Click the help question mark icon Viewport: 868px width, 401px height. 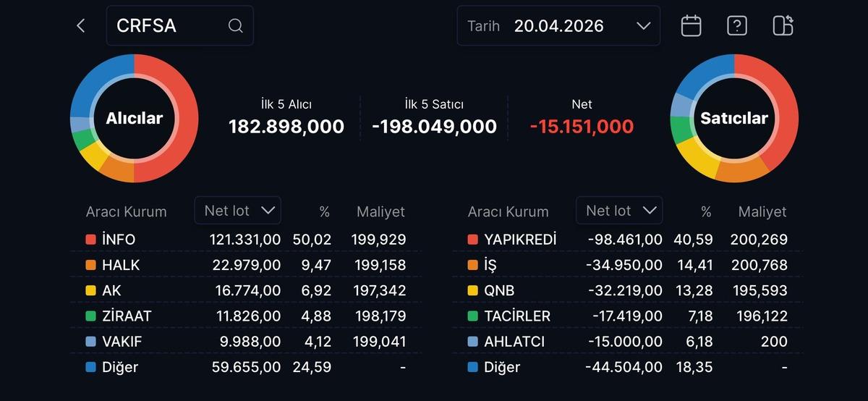736,26
